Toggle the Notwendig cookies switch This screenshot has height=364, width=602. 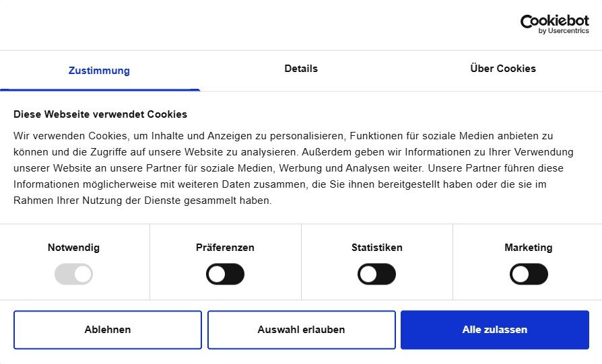point(73,275)
